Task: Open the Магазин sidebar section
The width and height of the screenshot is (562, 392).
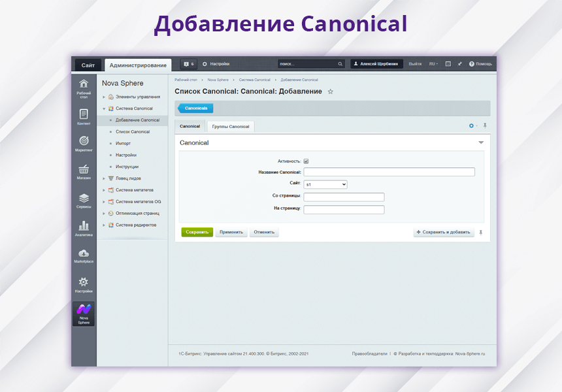Action: pos(84,171)
